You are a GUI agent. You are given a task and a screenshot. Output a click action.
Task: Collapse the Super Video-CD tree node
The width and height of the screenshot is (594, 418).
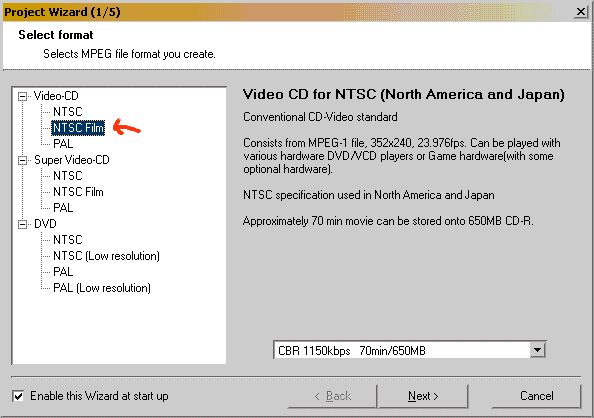(x=23, y=161)
